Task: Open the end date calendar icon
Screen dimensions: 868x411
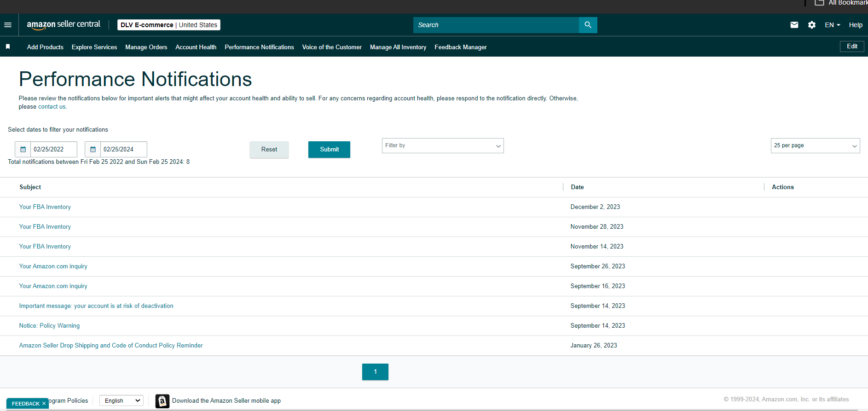Action: tap(93, 149)
